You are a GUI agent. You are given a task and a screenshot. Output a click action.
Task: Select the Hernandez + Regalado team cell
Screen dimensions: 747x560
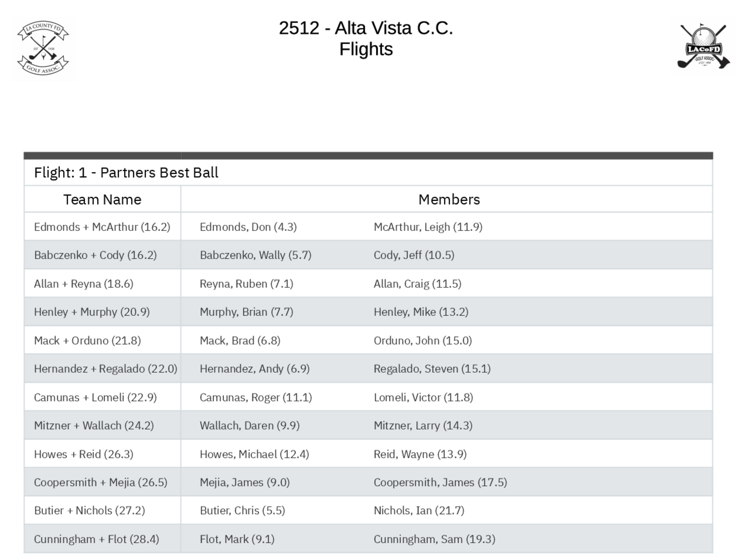[105, 369]
